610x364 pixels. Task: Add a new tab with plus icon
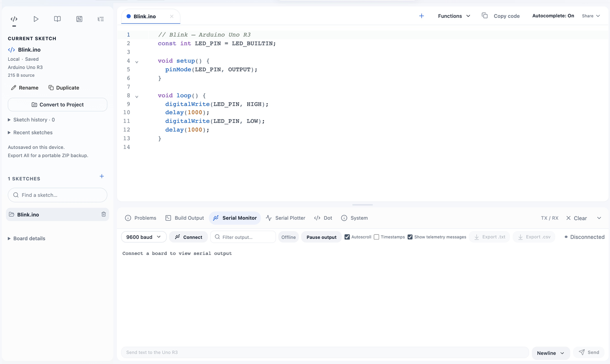tap(421, 16)
